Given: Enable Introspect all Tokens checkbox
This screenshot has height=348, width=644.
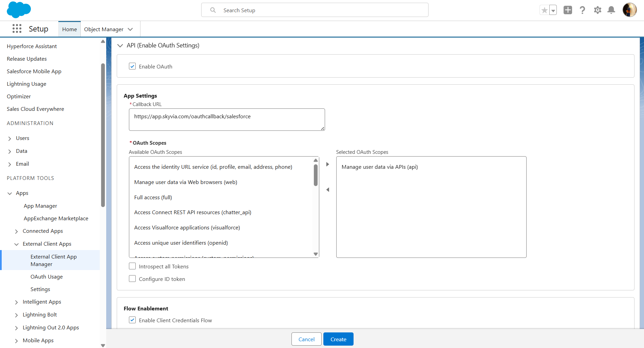Looking at the screenshot, I should click(x=132, y=266).
